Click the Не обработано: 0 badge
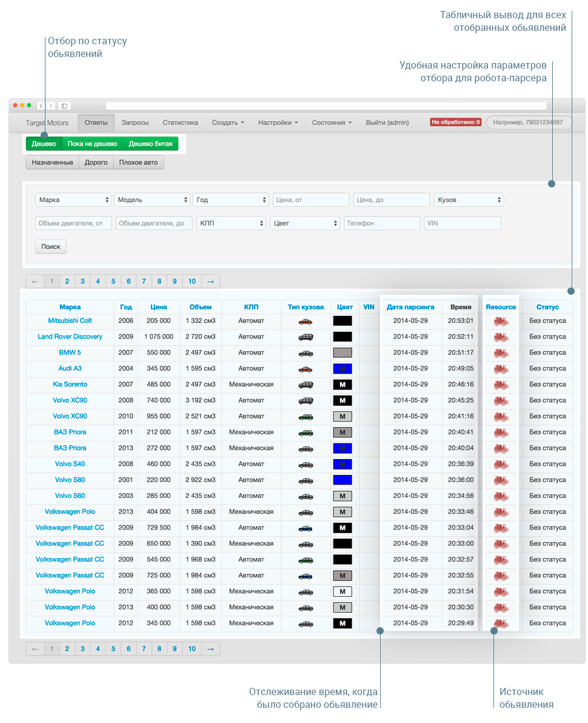588x723 pixels. [455, 122]
